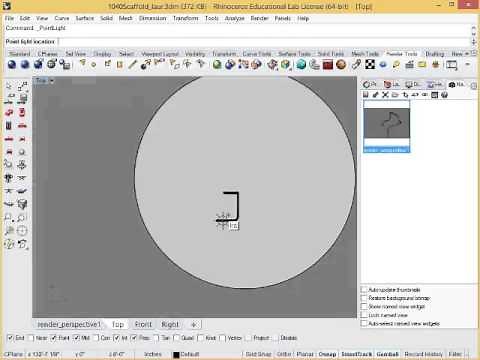Open the Default layer selector in status bar
The height and width of the screenshot is (360, 480).
[x=190, y=354]
